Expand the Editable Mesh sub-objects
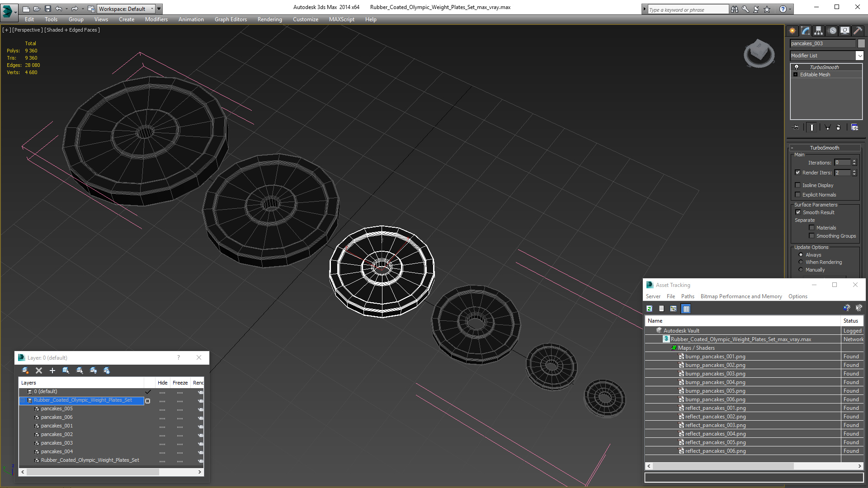The width and height of the screenshot is (868, 488). click(796, 75)
